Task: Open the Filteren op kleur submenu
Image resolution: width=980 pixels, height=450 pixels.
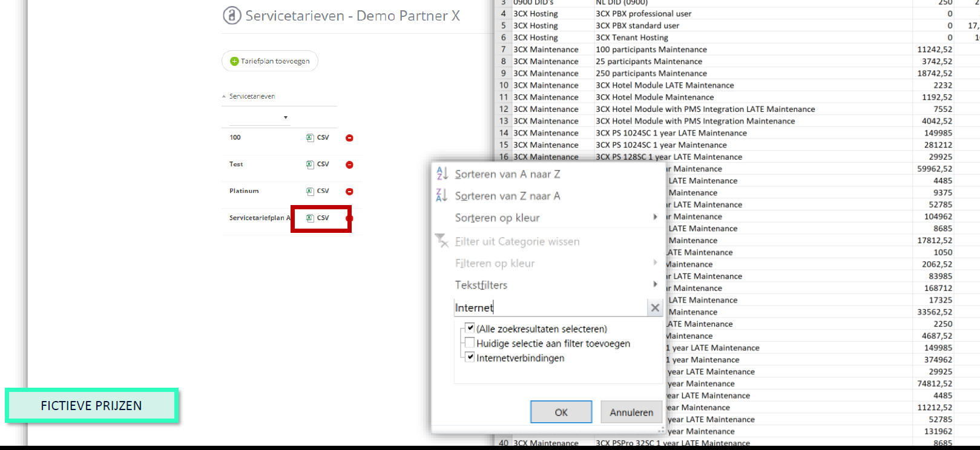Action: [495, 263]
